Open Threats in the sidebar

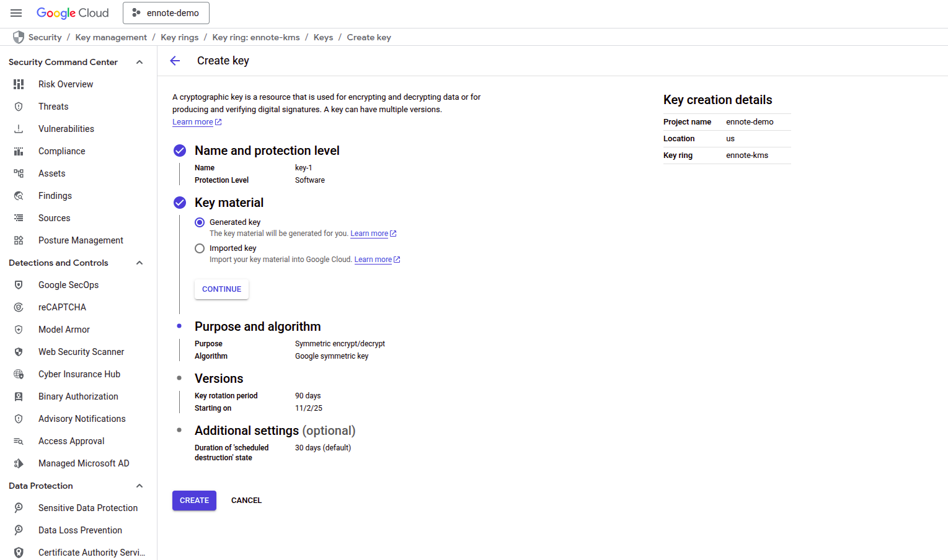(53, 107)
